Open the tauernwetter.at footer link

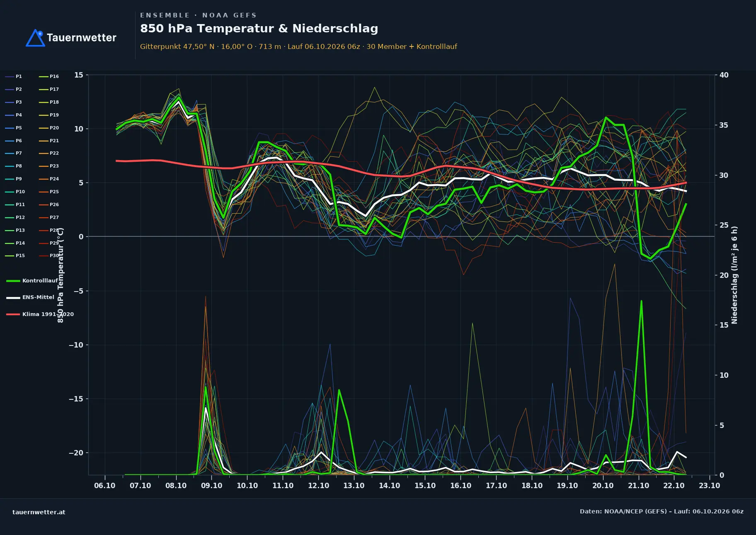click(x=39, y=512)
